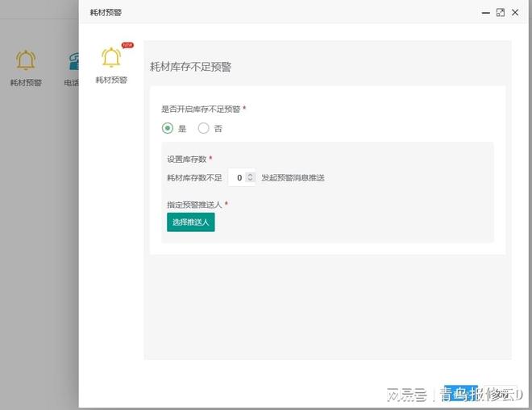Decrease stock threshold with the down arrow
The width and height of the screenshot is (532, 410).
251,180
